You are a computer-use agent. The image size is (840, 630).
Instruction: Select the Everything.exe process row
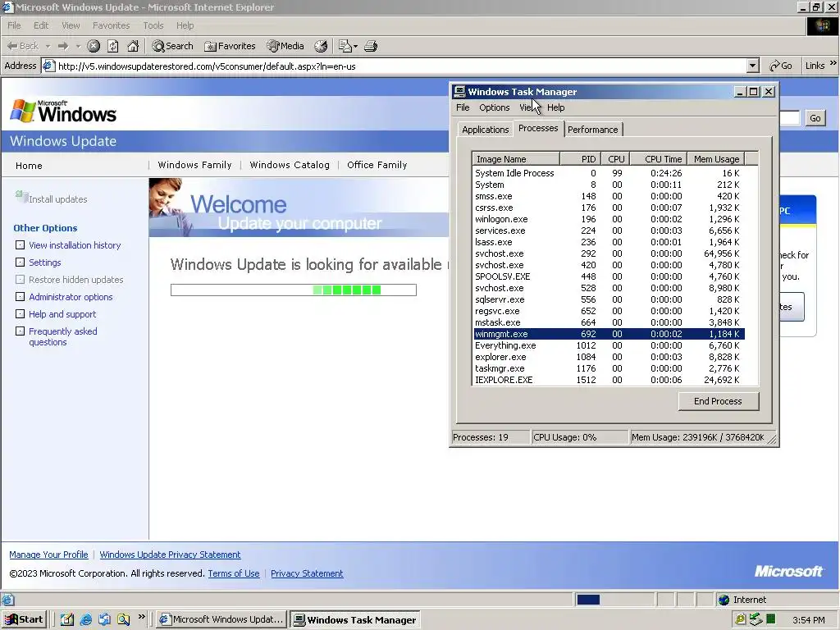[x=609, y=345]
